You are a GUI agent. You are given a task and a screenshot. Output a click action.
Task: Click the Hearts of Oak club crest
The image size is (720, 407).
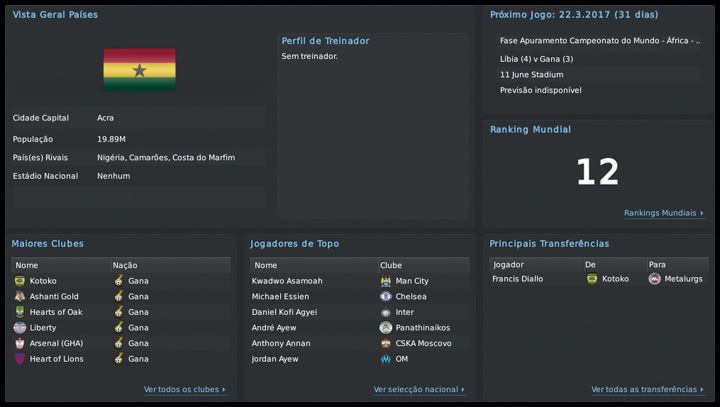[x=19, y=312]
